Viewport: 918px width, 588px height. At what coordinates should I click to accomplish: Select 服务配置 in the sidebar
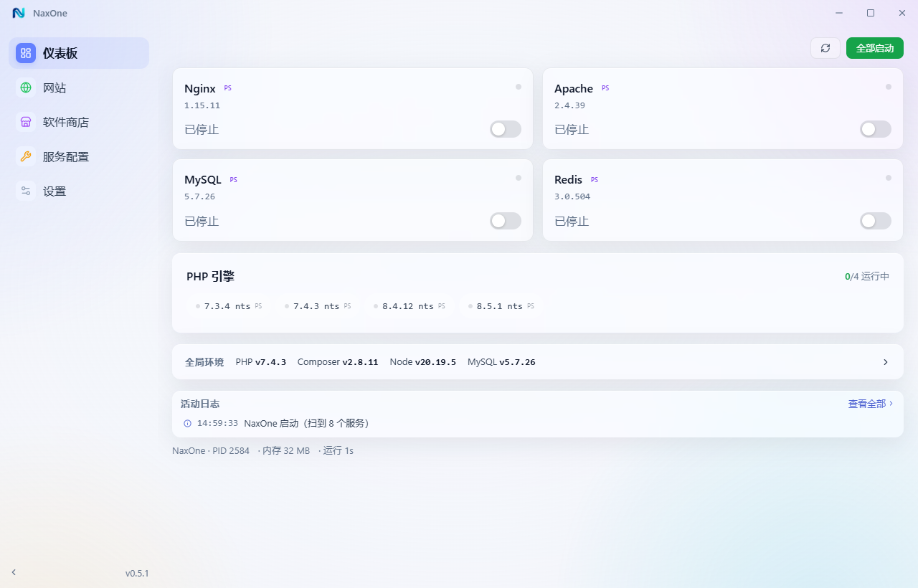(x=79, y=156)
